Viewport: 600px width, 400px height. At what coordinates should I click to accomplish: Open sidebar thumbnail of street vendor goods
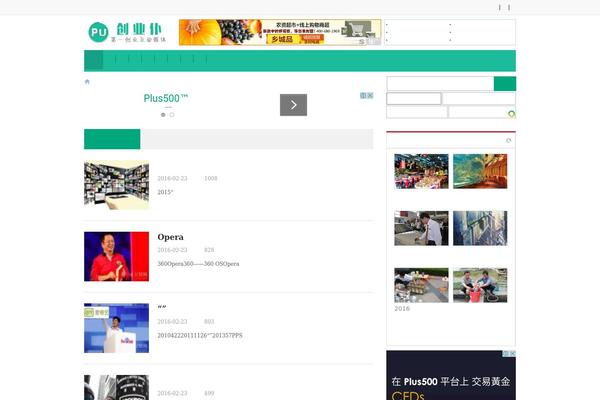pyautogui.click(x=421, y=285)
